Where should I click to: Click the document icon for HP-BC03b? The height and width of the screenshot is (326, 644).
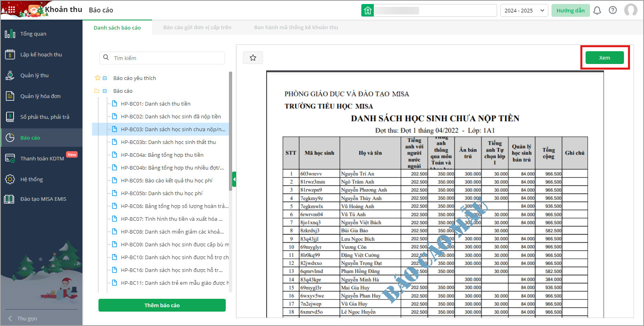(x=114, y=142)
